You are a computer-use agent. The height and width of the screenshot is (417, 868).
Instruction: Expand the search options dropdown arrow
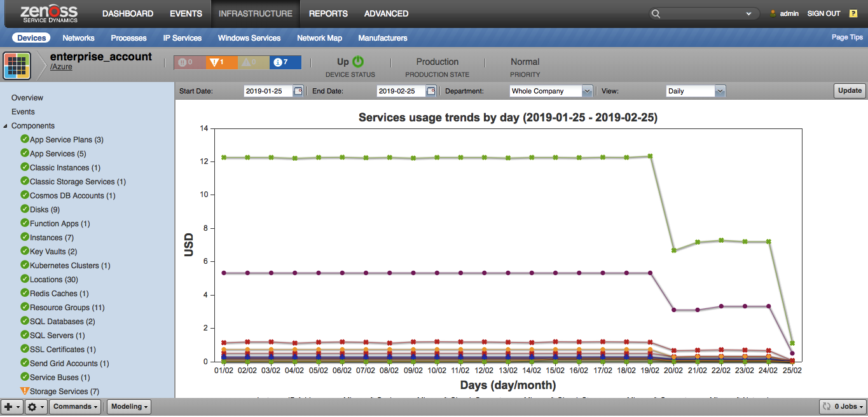point(750,13)
